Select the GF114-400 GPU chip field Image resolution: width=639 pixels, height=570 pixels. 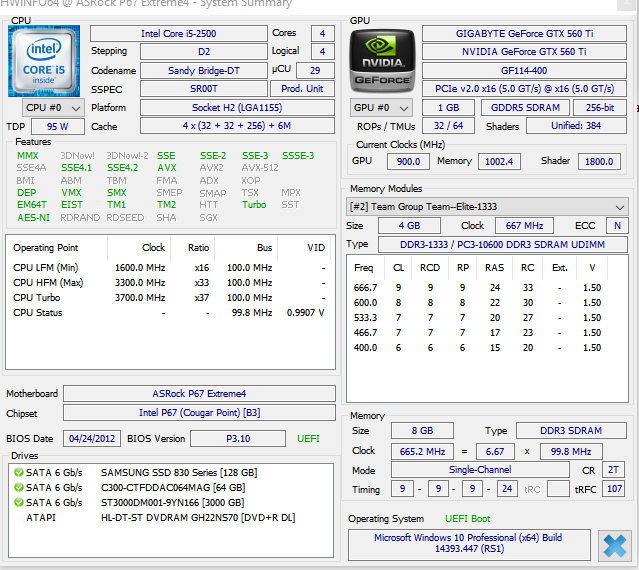click(524, 70)
